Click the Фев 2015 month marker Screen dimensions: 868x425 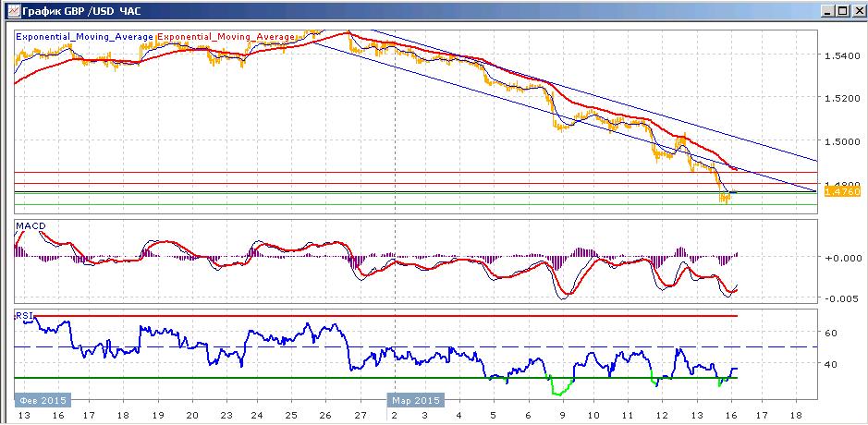[x=43, y=400]
